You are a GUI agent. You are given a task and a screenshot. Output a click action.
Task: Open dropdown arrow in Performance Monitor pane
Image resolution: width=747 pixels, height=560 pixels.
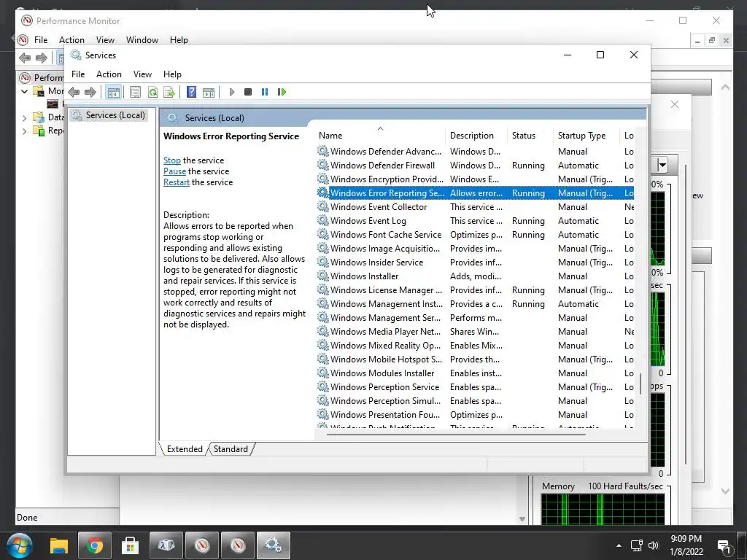click(662, 166)
